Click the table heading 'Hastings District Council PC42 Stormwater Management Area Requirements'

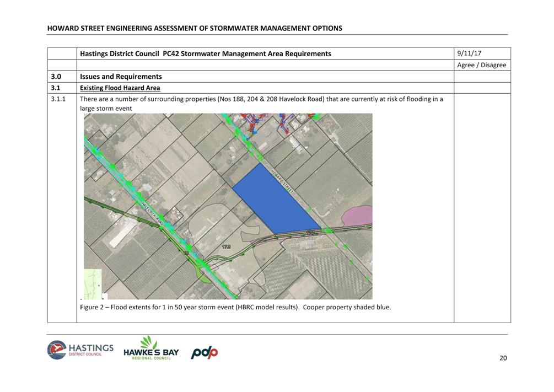[206, 53]
